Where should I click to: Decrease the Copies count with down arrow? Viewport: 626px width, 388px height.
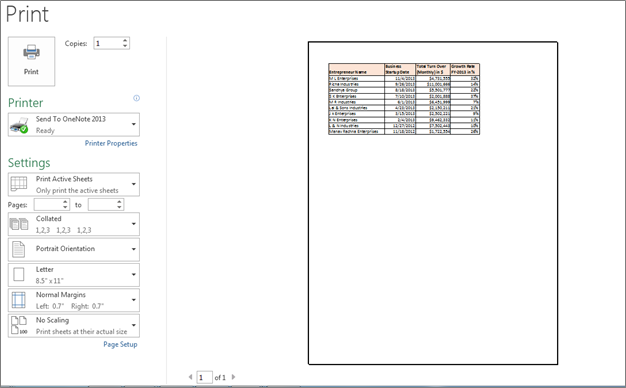[125, 46]
